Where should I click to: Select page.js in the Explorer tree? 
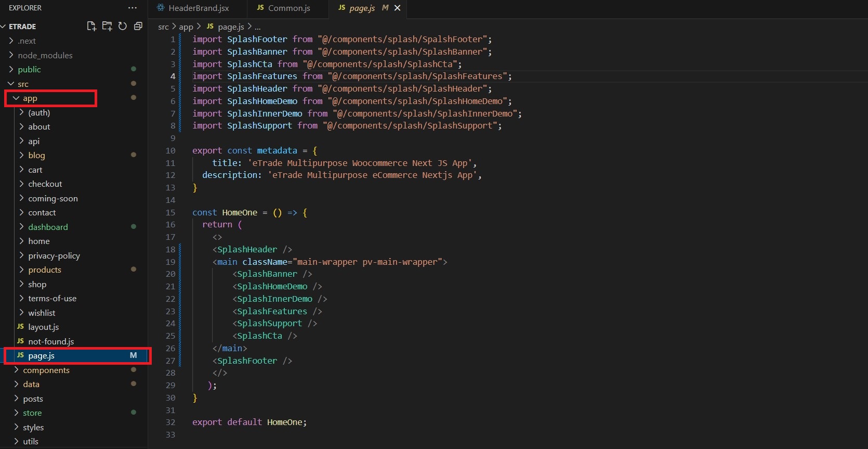click(42, 356)
